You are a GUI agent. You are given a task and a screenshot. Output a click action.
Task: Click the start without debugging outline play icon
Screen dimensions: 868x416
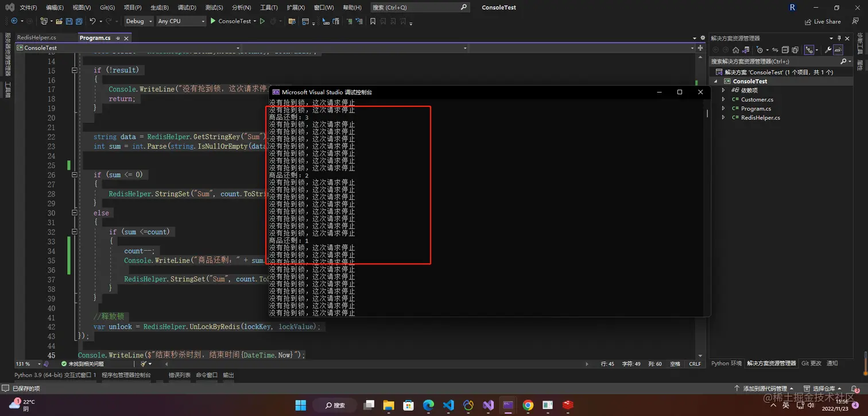click(x=262, y=21)
